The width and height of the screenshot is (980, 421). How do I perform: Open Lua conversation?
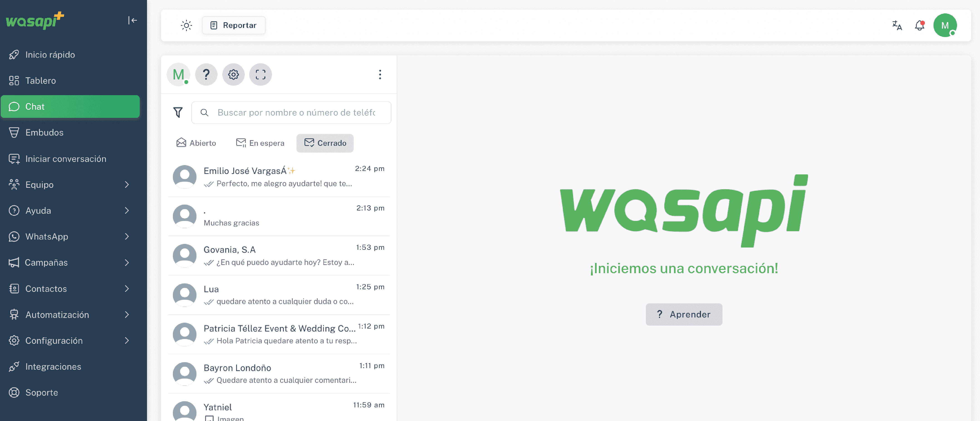[x=279, y=295]
